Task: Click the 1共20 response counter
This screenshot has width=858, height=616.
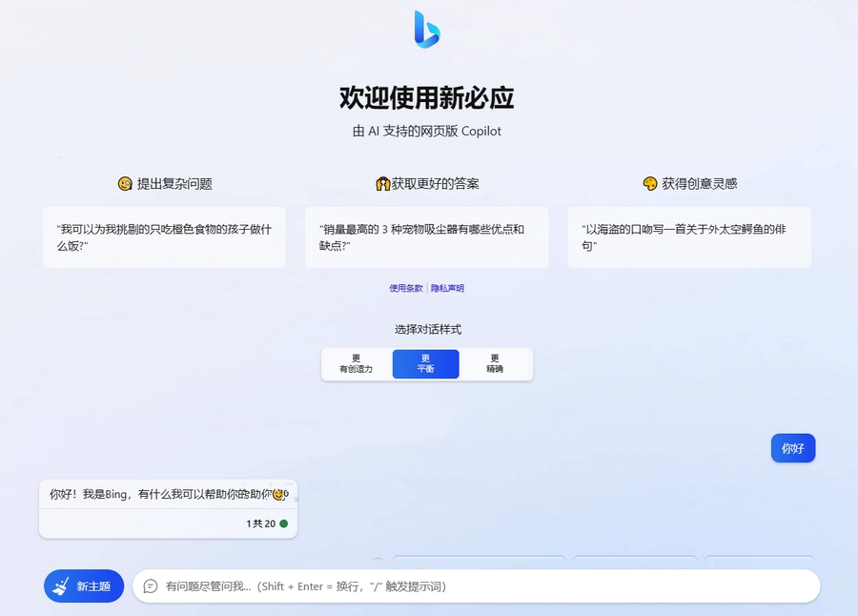Action: coord(260,524)
